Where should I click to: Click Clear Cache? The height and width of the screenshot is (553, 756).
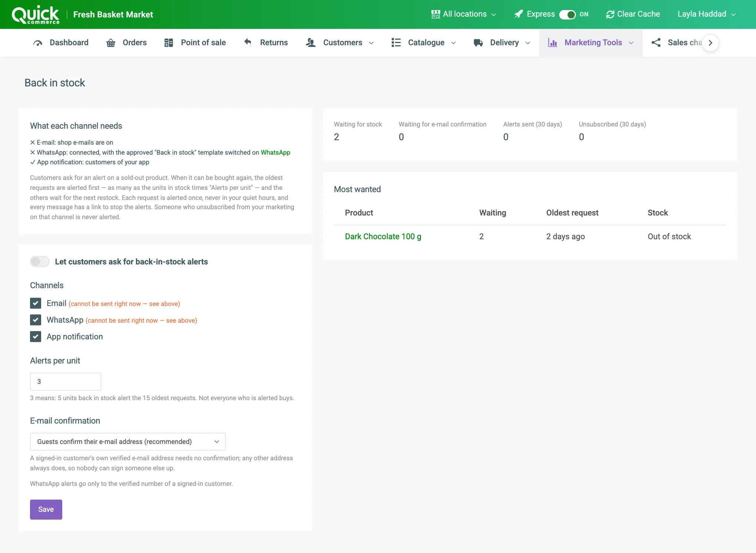click(x=633, y=14)
